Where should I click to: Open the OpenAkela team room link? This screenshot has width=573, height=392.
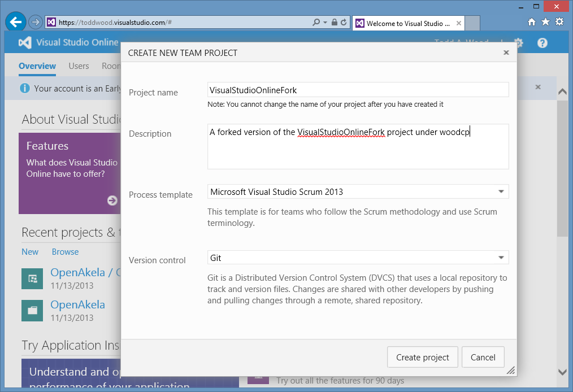(85, 273)
